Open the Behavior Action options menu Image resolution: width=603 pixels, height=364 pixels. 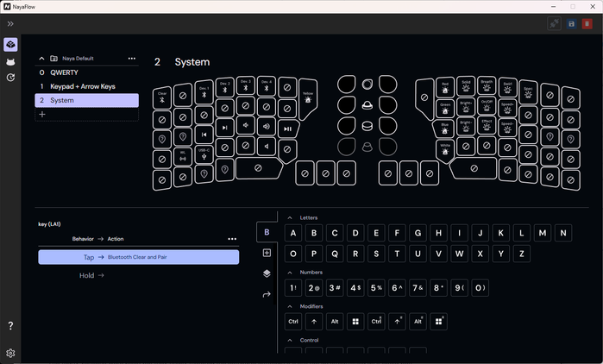click(x=232, y=239)
